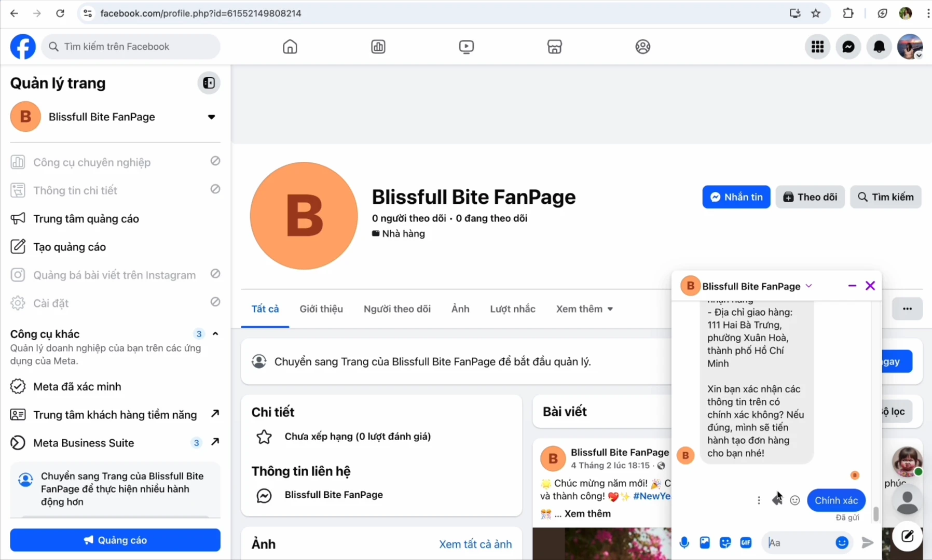Open the apps grid menu
932x560 pixels.
coord(817,47)
